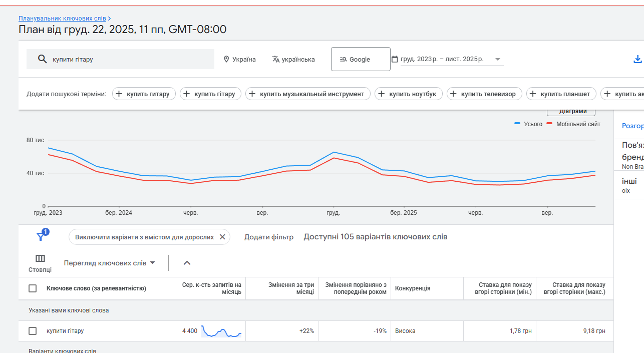Toggle the Усього chart legend series
The width and height of the screenshot is (644, 353).
click(529, 124)
